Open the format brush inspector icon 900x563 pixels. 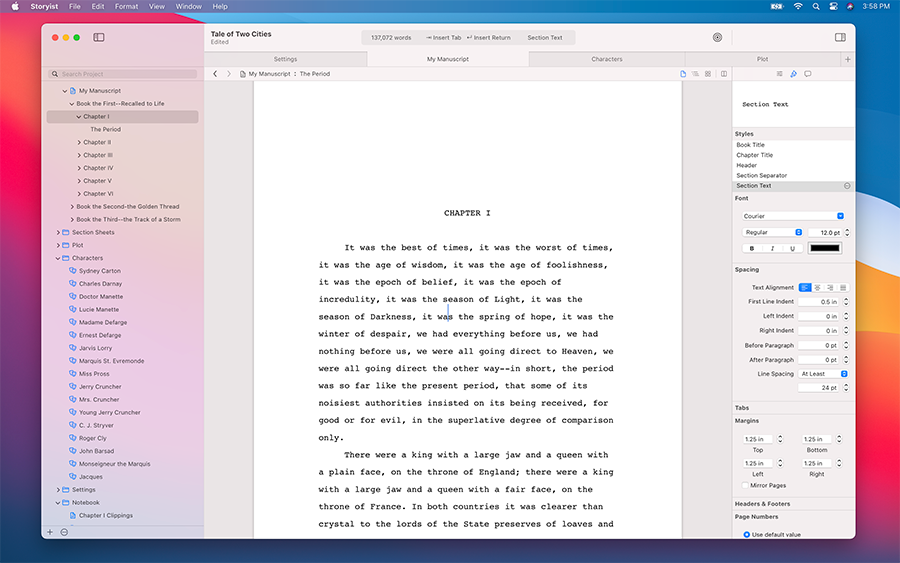click(794, 74)
